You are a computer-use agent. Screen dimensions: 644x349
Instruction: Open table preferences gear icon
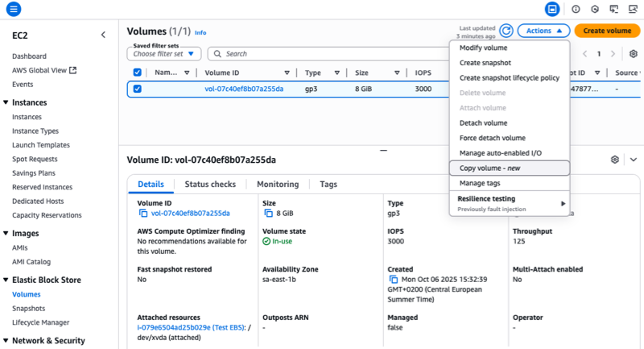pos(634,53)
